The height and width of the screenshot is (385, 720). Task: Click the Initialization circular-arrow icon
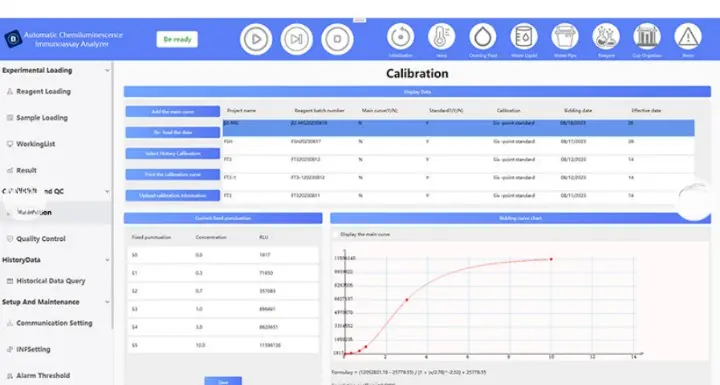click(x=400, y=36)
